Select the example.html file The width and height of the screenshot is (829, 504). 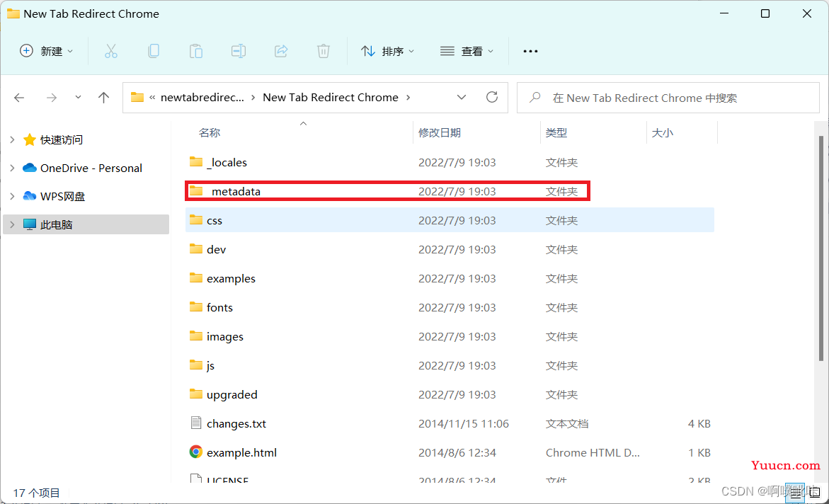[x=450, y=453]
